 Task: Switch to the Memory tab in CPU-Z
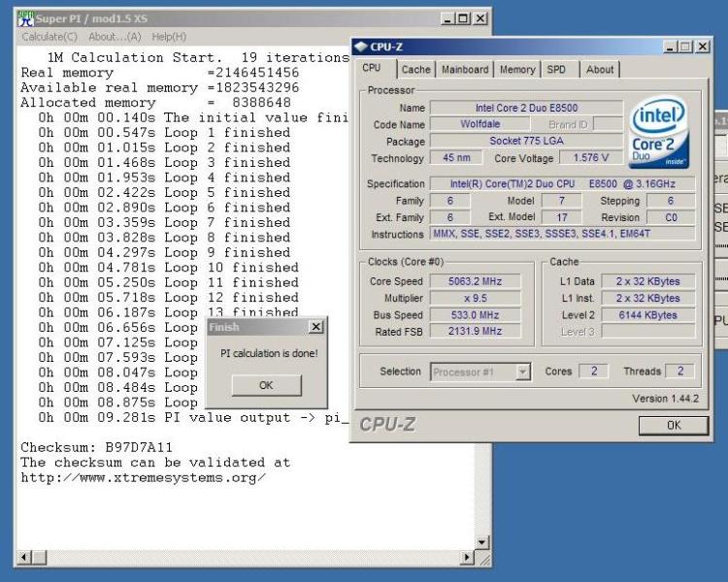(517, 70)
